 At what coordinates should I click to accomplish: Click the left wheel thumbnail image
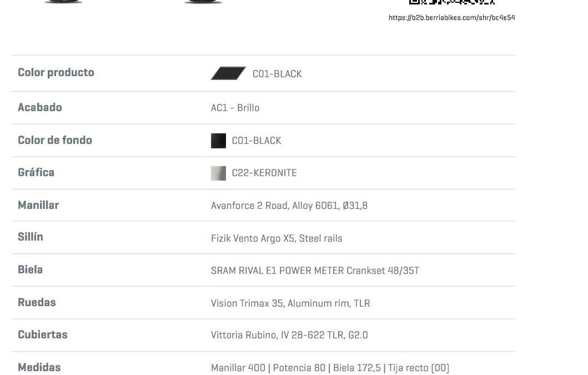click(63, 2)
